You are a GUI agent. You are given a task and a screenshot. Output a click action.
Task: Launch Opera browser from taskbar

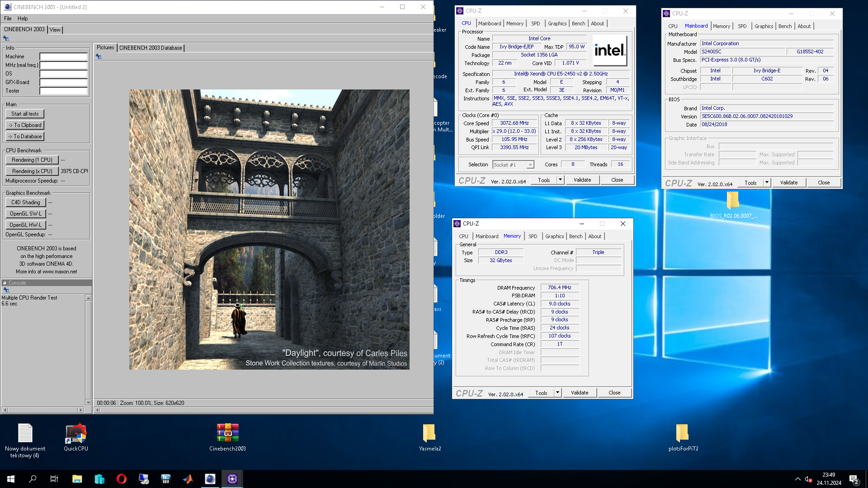click(x=121, y=479)
